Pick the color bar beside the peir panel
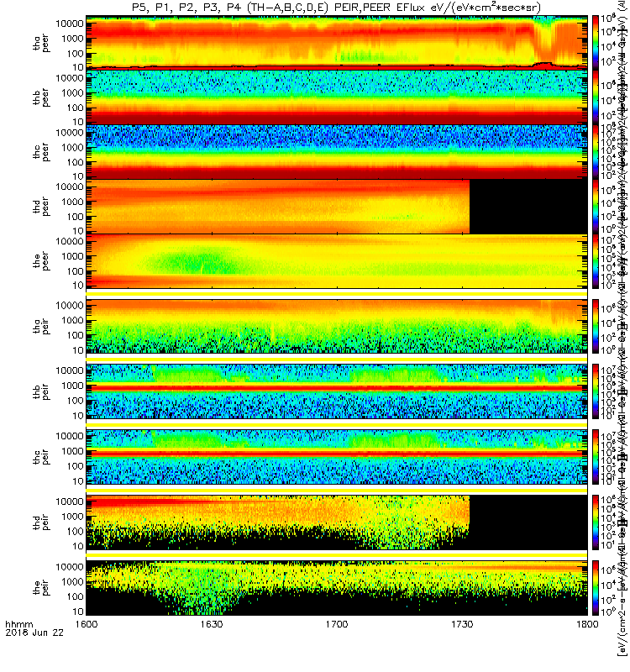 click(x=596, y=587)
